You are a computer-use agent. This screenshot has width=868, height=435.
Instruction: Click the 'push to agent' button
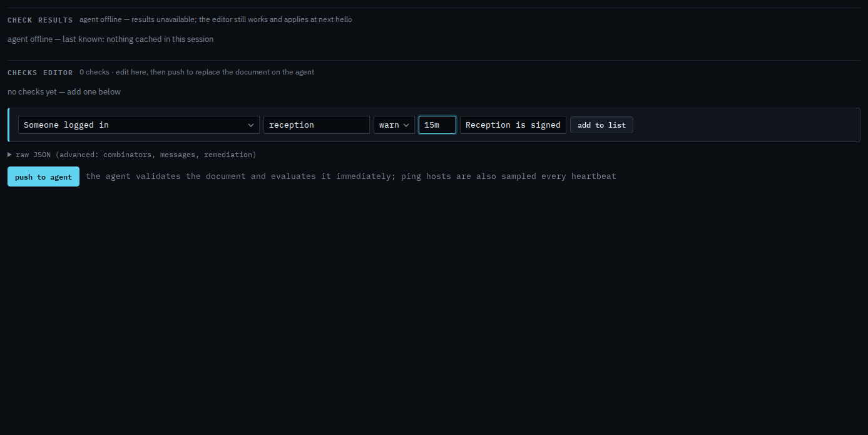point(43,177)
